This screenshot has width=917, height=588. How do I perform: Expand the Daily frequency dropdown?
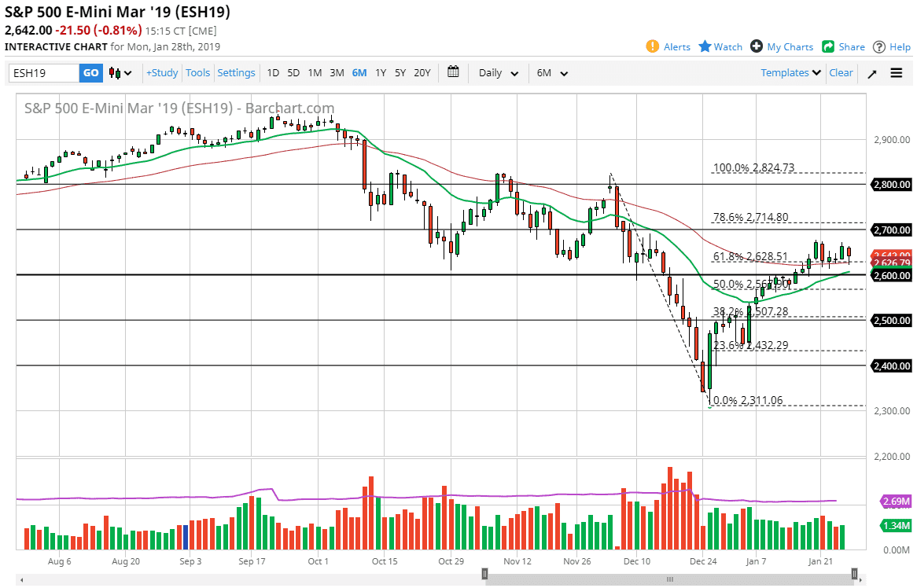pyautogui.click(x=497, y=72)
